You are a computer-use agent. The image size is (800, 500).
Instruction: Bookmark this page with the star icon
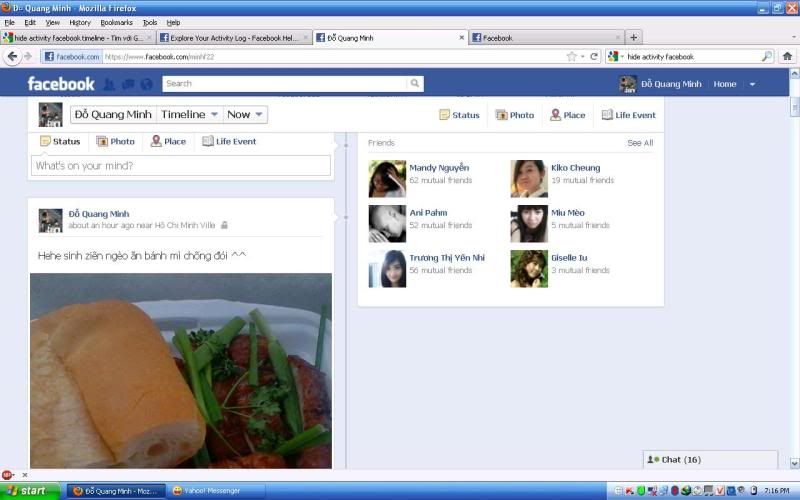pos(571,56)
